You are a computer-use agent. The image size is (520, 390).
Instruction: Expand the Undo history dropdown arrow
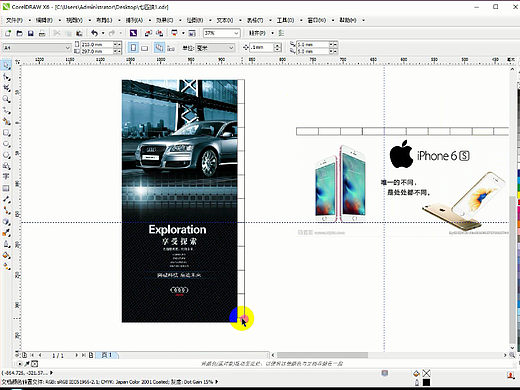pyautogui.click(x=103, y=33)
